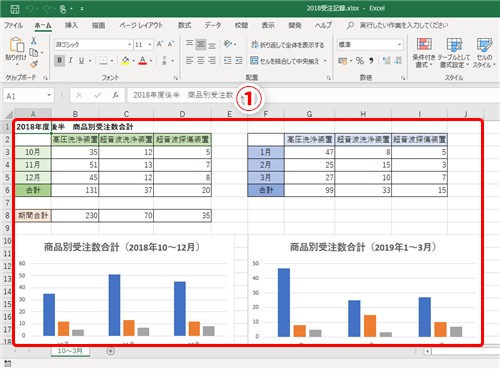Switch to the Review tab
Screen dimensions: 500x369
pyautogui.click(x=241, y=25)
